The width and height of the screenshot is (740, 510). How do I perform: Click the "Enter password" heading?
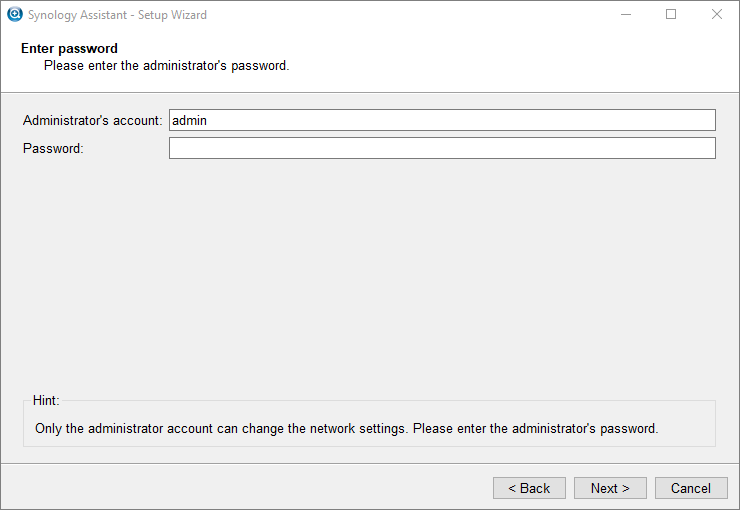69,49
